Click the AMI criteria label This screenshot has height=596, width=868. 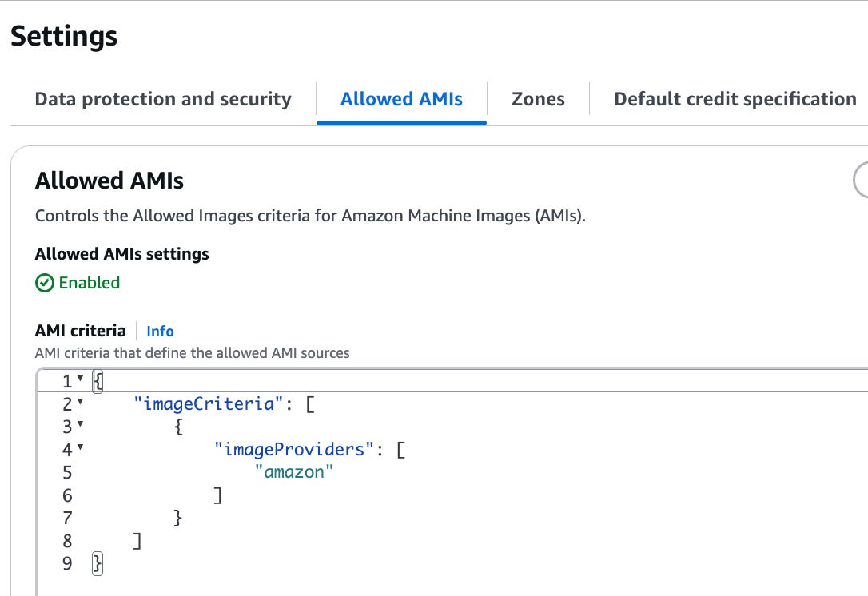pos(80,331)
